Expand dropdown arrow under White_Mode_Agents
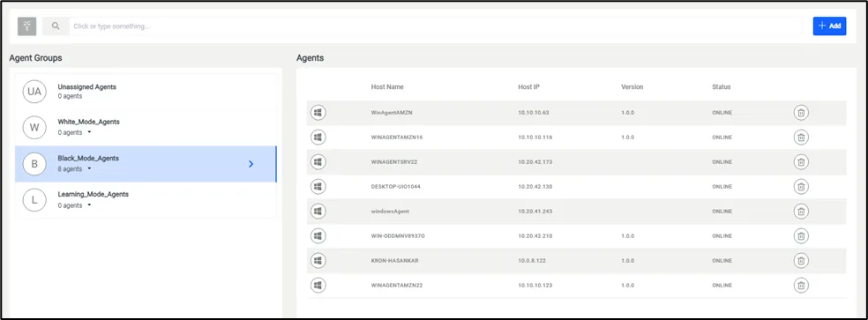868x320 pixels. point(89,133)
